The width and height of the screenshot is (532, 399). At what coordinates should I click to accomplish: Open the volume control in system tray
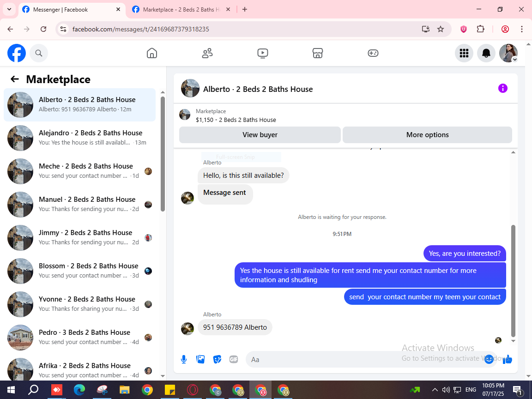click(446, 390)
